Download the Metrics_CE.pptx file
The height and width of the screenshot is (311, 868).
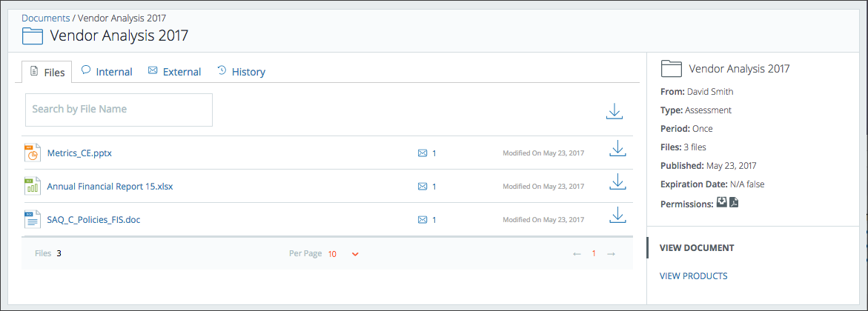tap(617, 148)
